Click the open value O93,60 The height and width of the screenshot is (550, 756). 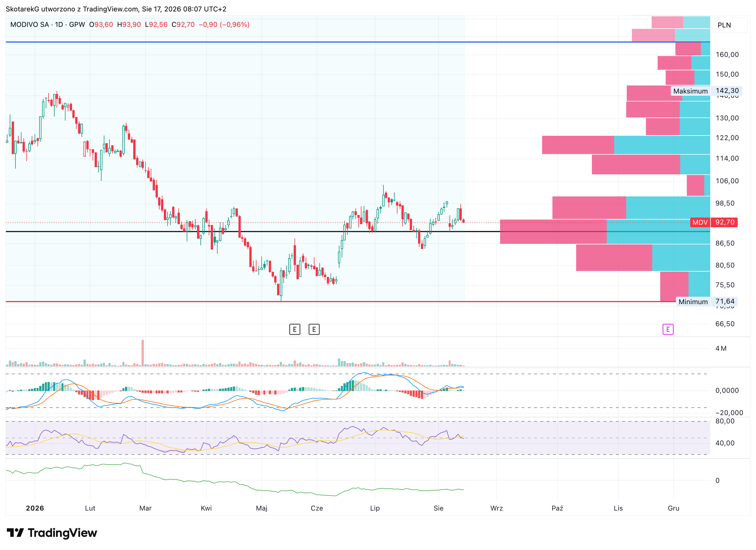(x=101, y=24)
